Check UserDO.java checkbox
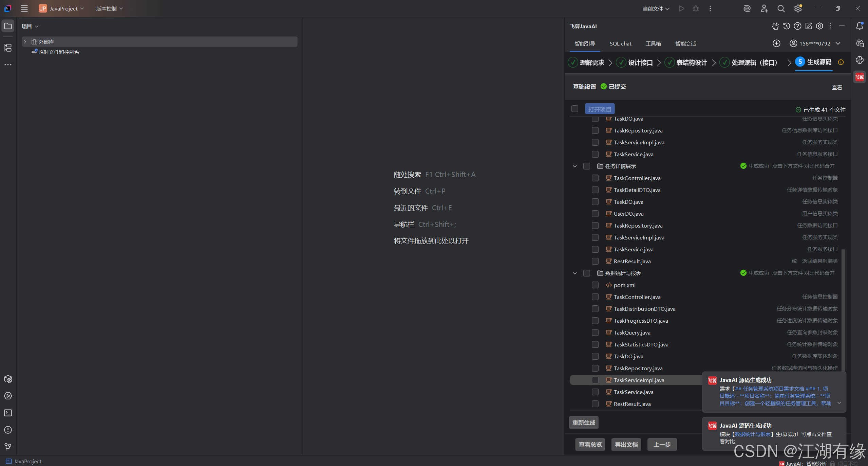868x466 pixels. pyautogui.click(x=595, y=214)
